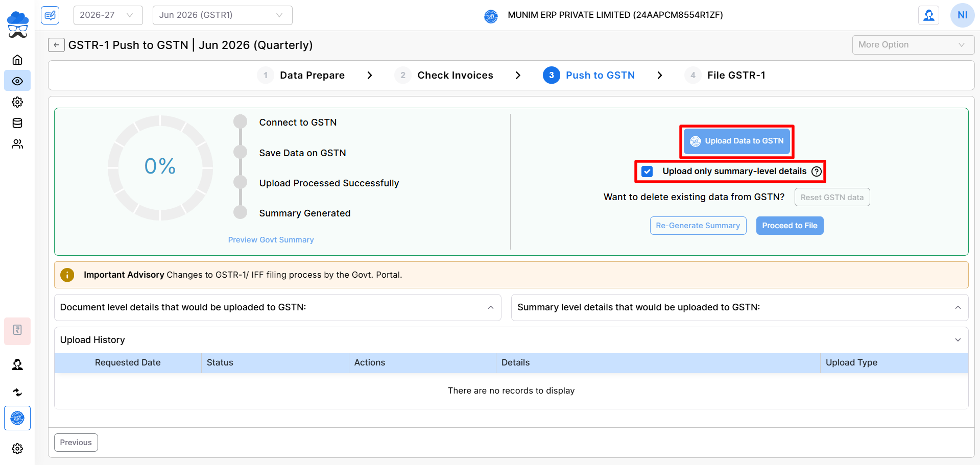Screen dimensions: 980x465
Task: Click Proceed to File button
Action: pyautogui.click(x=790, y=226)
